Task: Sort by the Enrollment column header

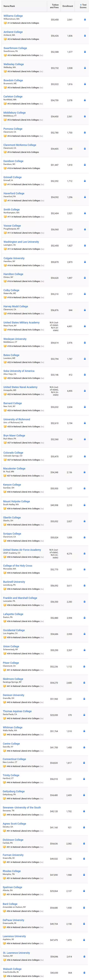Action: tap(68, 6)
